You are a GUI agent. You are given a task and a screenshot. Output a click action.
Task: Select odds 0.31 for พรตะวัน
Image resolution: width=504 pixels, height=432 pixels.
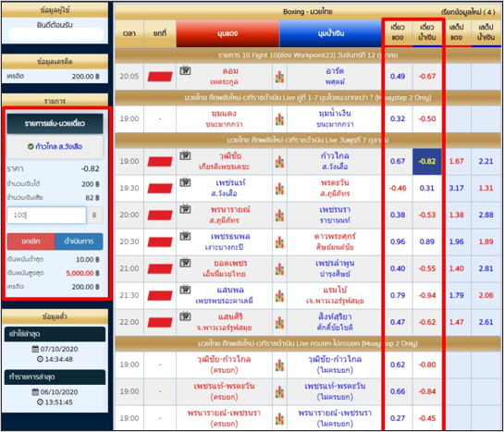[427, 188]
